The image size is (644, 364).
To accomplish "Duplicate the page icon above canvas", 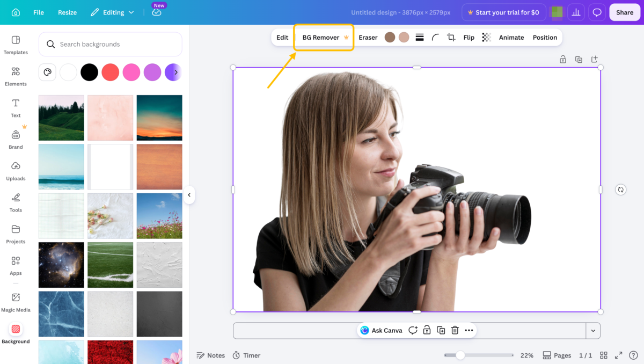I will tap(579, 60).
